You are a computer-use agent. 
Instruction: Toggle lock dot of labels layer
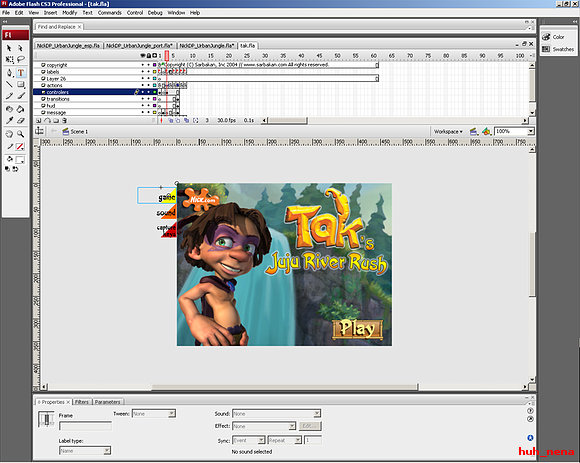pos(149,72)
